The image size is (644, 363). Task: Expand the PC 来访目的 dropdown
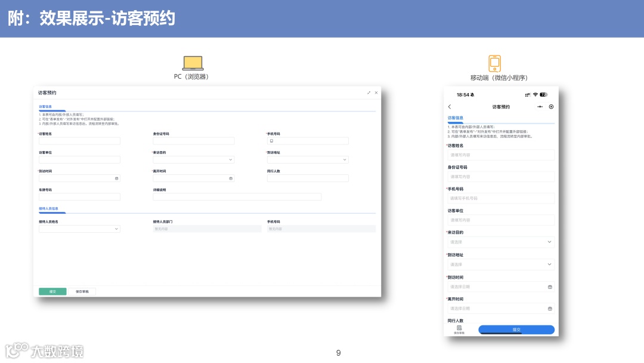tap(193, 159)
